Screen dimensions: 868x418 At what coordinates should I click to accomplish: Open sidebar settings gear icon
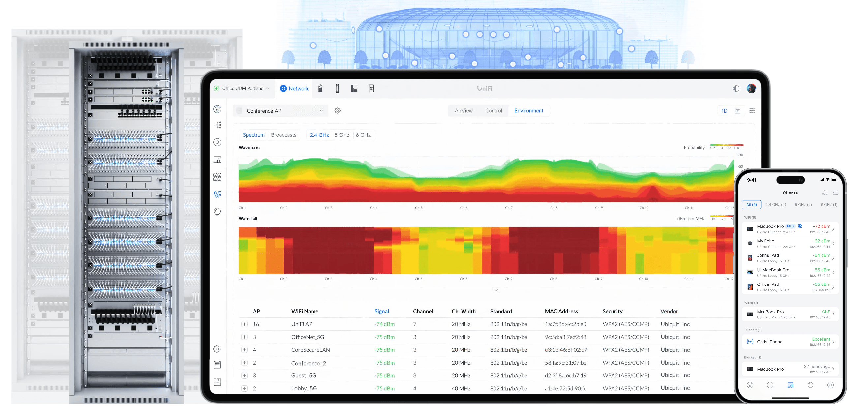[217, 349]
